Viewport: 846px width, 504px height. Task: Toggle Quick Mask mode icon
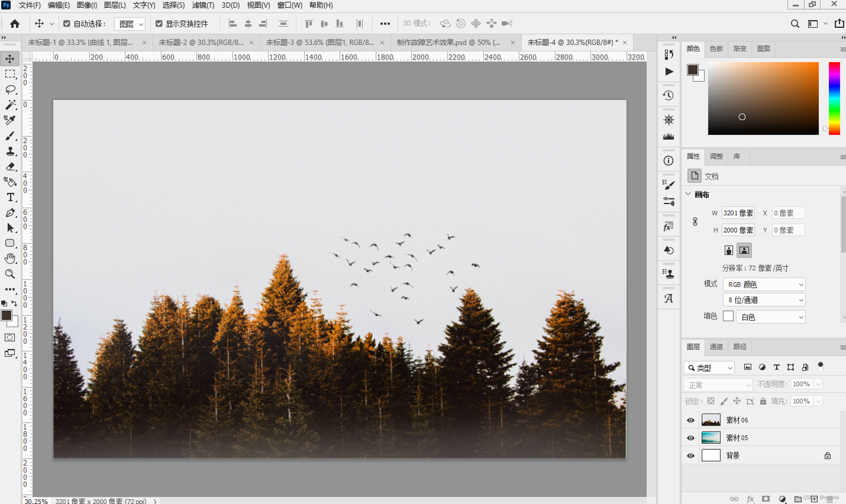coord(10,338)
